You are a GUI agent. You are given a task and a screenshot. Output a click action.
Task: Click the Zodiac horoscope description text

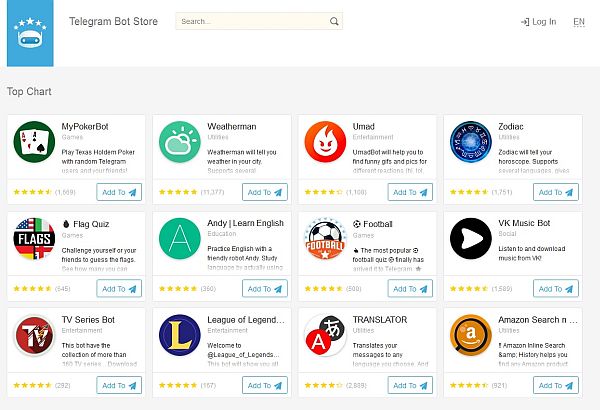533,161
